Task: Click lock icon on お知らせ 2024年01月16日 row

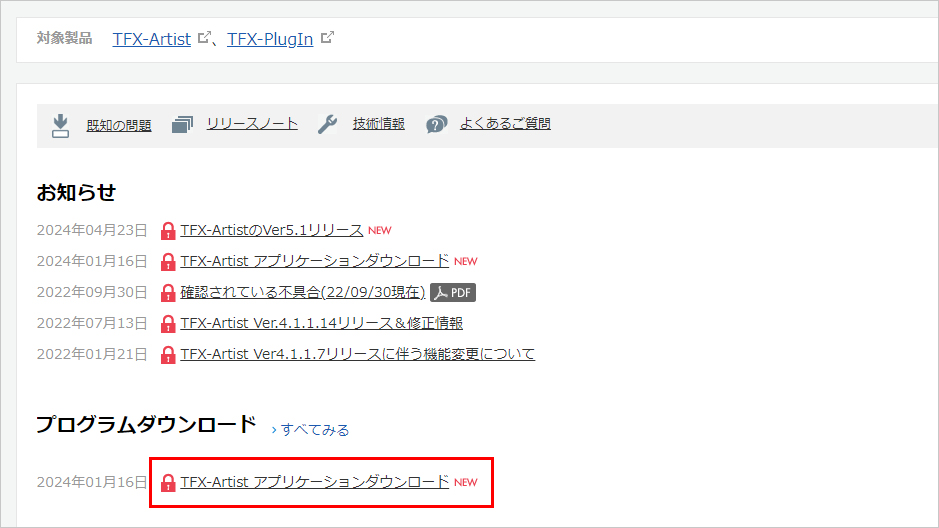Action: point(168,262)
